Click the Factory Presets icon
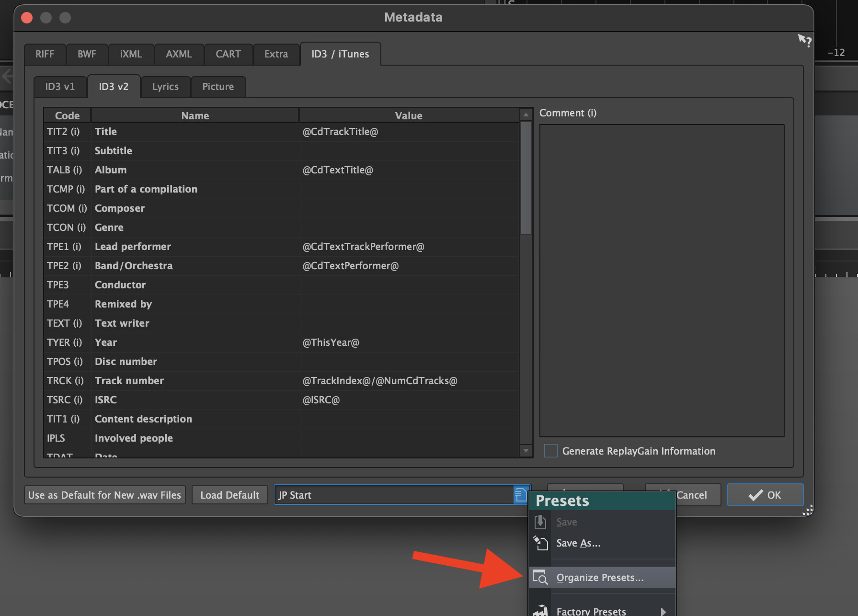Screen dimensions: 858x616 tap(540, 611)
